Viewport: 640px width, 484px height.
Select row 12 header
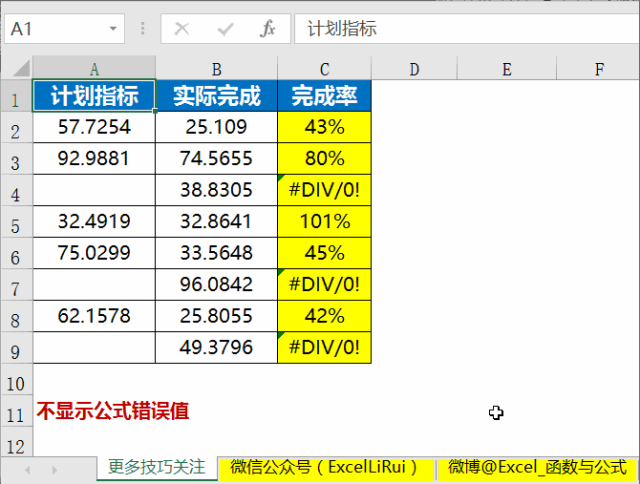[16, 442]
